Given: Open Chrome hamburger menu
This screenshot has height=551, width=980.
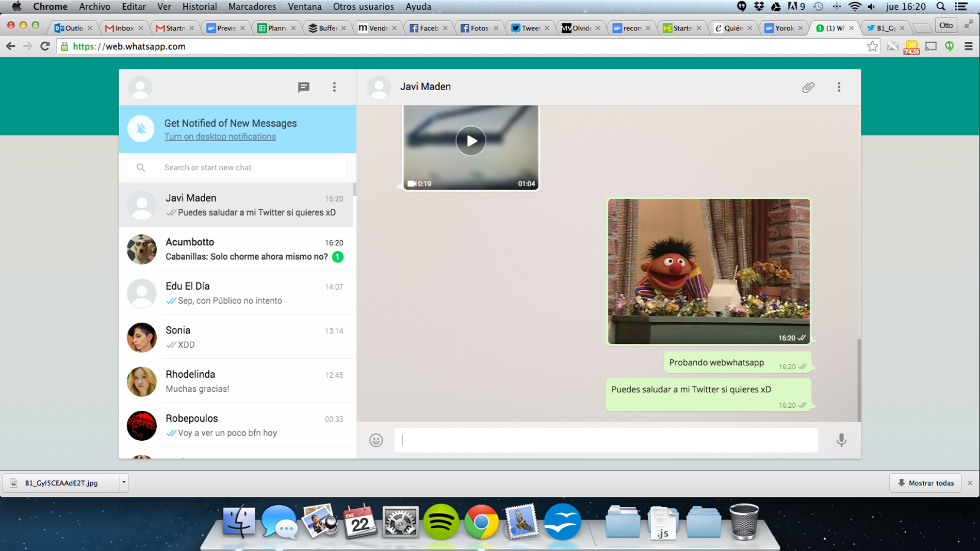Looking at the screenshot, I should point(969,46).
